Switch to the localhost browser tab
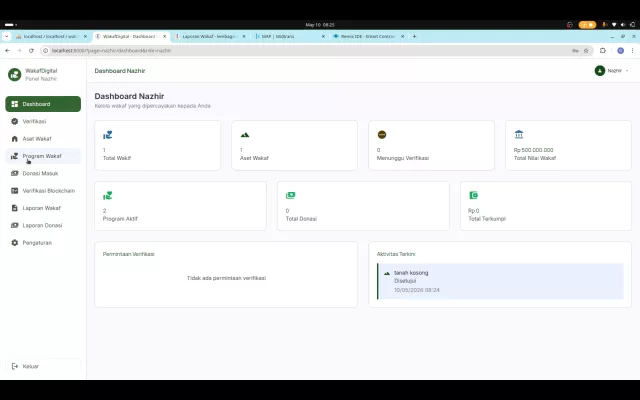This screenshot has height=400, width=640. pos(51,36)
